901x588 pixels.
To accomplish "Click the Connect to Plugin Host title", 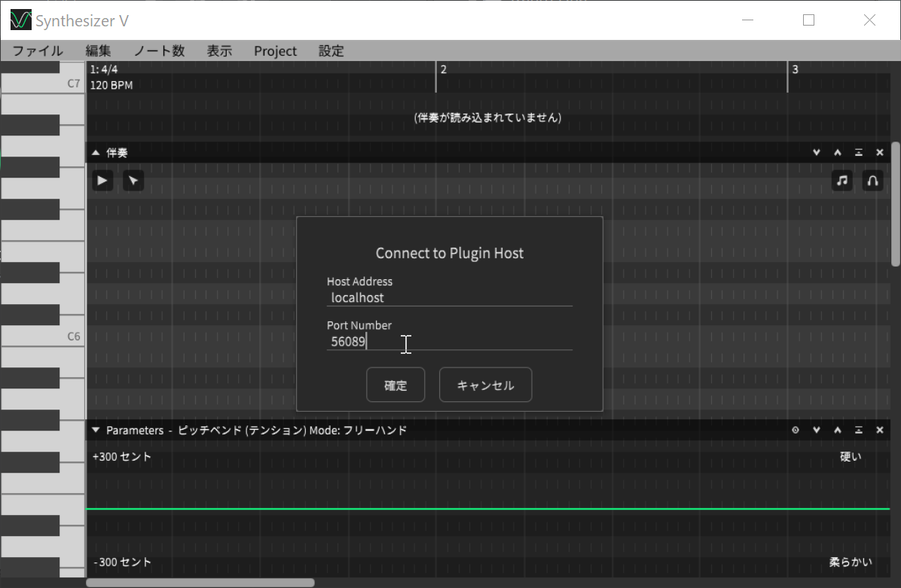I will [449, 253].
